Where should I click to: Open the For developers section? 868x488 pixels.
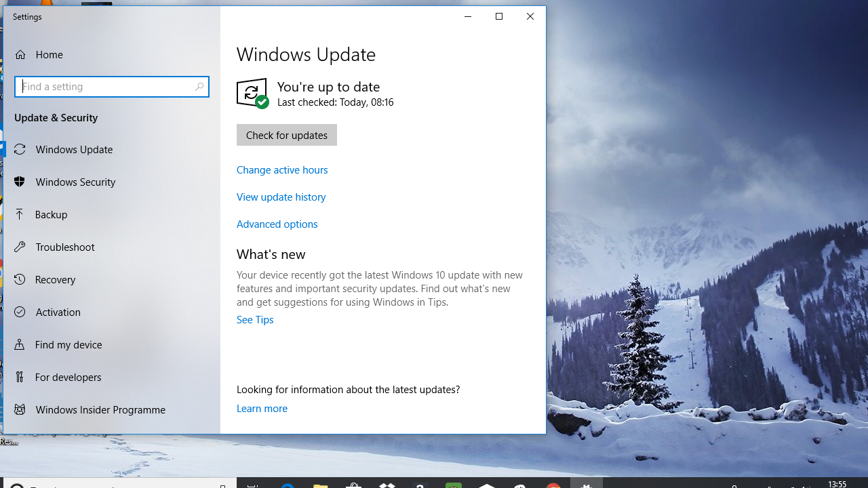click(67, 377)
